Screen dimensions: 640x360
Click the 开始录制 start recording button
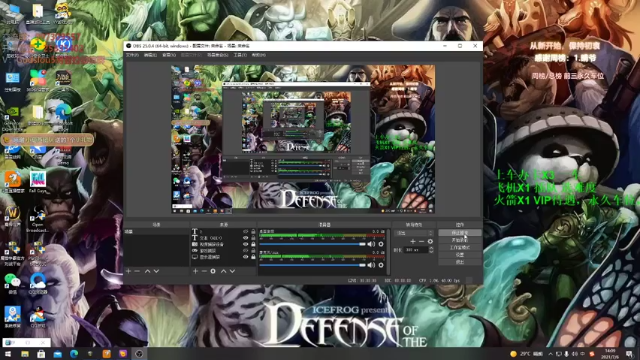point(460,240)
